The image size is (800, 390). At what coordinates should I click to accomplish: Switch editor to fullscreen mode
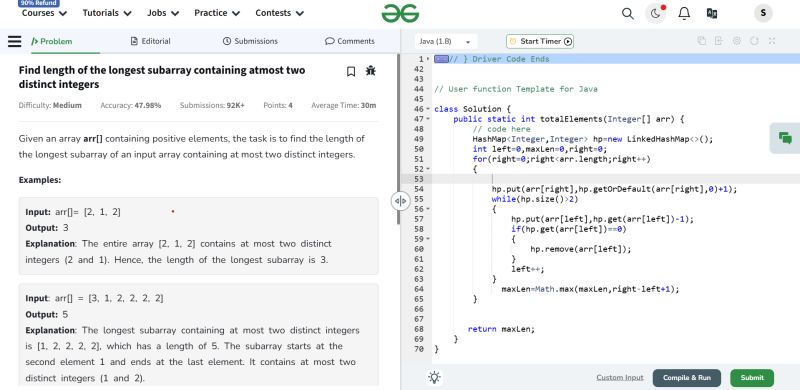771,41
